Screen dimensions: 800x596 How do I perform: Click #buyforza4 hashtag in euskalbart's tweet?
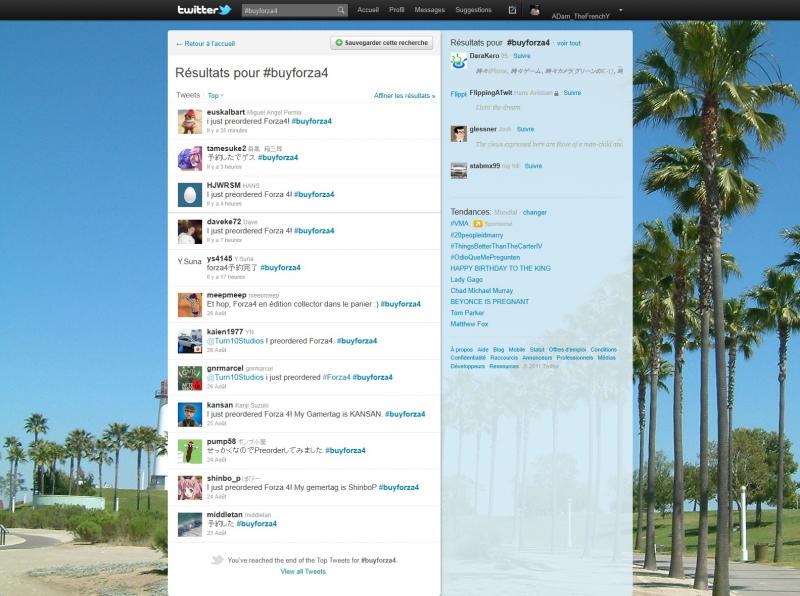[311, 121]
